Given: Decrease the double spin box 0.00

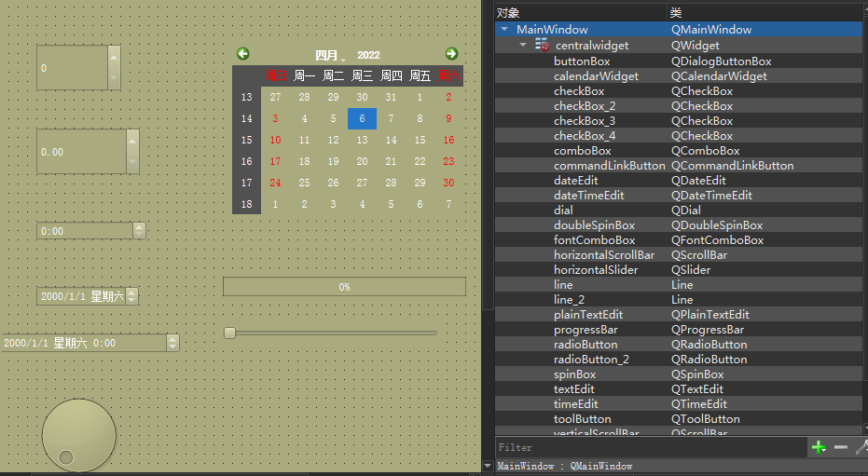Looking at the screenshot, I should (x=132, y=162).
